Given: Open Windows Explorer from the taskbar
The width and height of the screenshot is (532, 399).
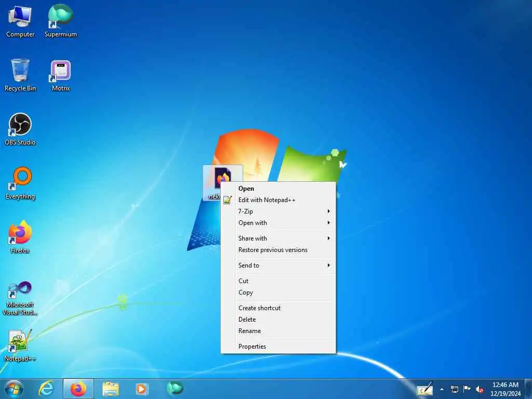Looking at the screenshot, I should click(111, 389).
